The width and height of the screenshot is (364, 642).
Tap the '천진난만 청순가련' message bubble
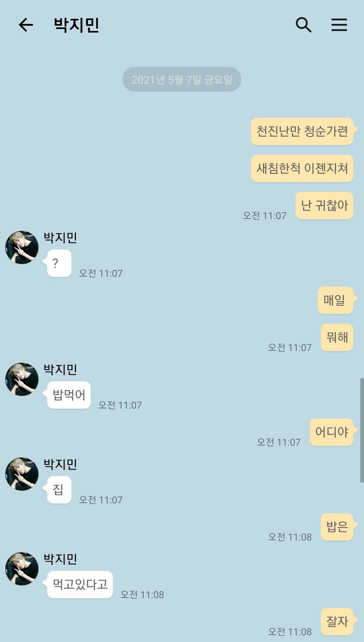(302, 132)
